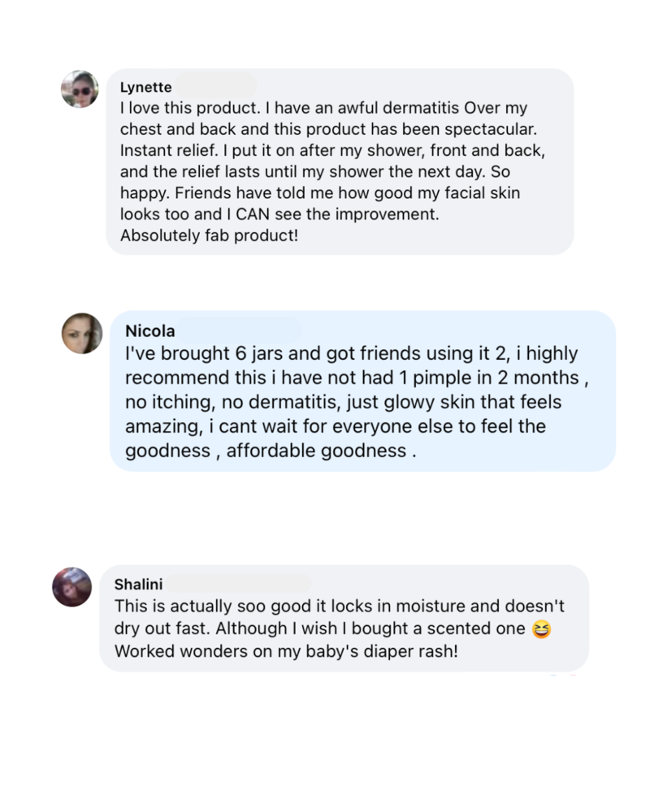Click "no itching, no dermatitis" text line

pos(343,403)
